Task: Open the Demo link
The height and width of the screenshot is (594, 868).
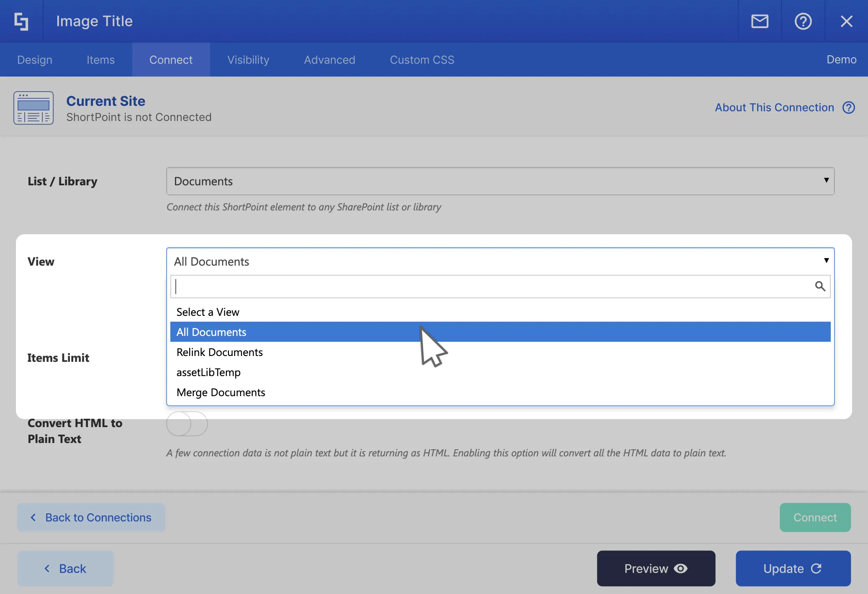Action: pyautogui.click(x=841, y=59)
